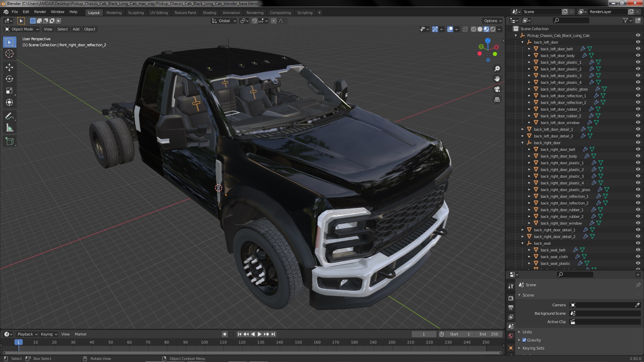The image size is (644, 362).
Task: Open the World properties tab
Action: (x=511, y=336)
